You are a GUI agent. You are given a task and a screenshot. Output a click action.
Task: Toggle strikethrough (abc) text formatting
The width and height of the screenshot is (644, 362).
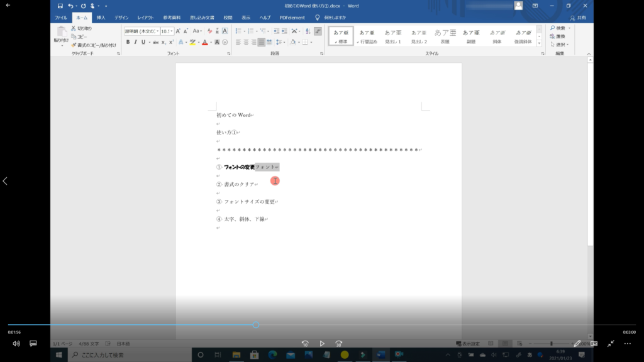pos(154,42)
